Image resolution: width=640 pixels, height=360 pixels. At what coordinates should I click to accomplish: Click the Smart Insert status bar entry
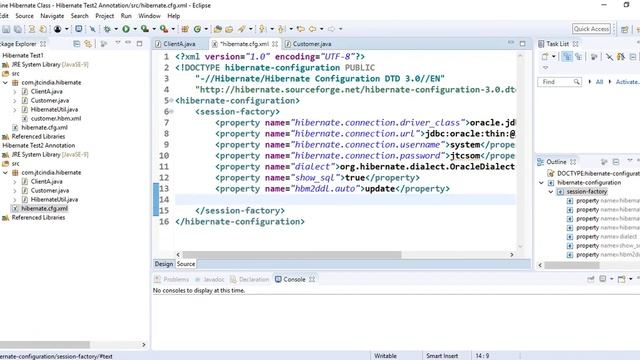tap(442, 356)
